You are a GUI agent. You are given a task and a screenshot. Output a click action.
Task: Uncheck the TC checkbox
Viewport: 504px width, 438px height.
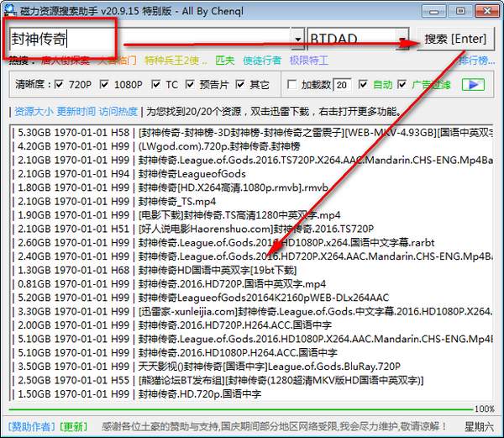pos(156,85)
